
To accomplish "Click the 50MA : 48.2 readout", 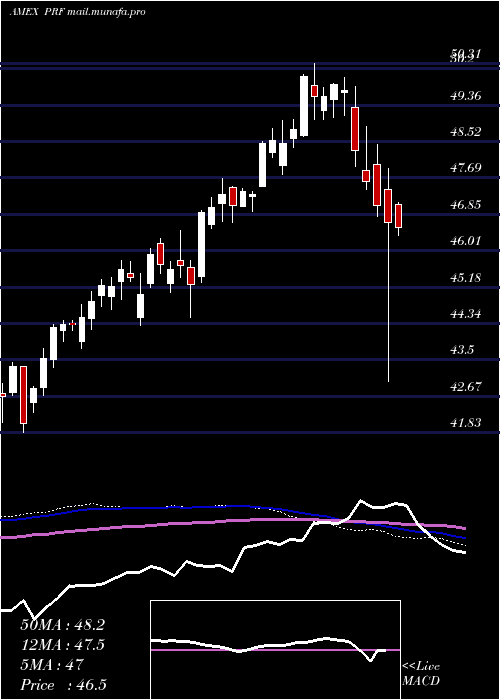I will click(x=62, y=625).
